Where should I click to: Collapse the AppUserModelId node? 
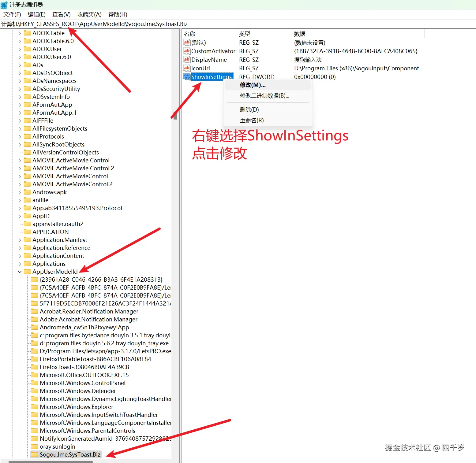pos(20,272)
